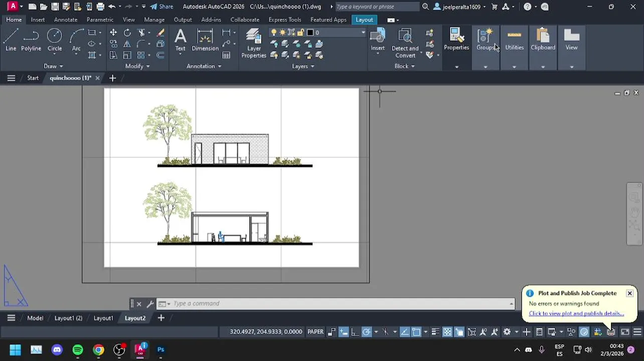This screenshot has width=644, height=361.
Task: Click the Rectangular Array tool
Action: coord(141,55)
